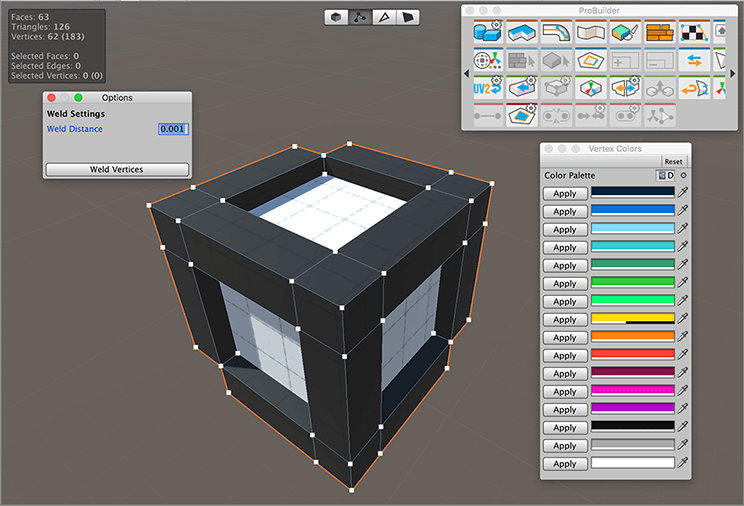Screen dimensions: 744x506
Task: Open Fill Hole options gear
Action: (x=531, y=108)
